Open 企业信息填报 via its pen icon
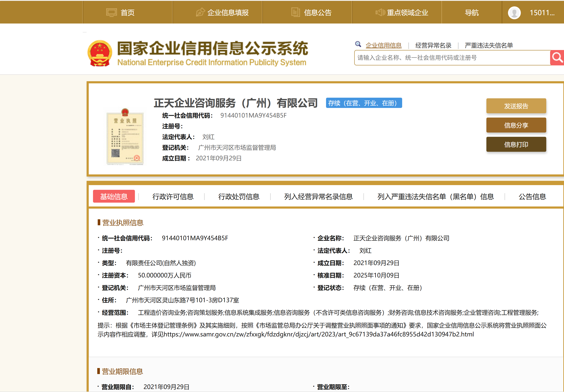This screenshot has height=392, width=564. tap(200, 12)
